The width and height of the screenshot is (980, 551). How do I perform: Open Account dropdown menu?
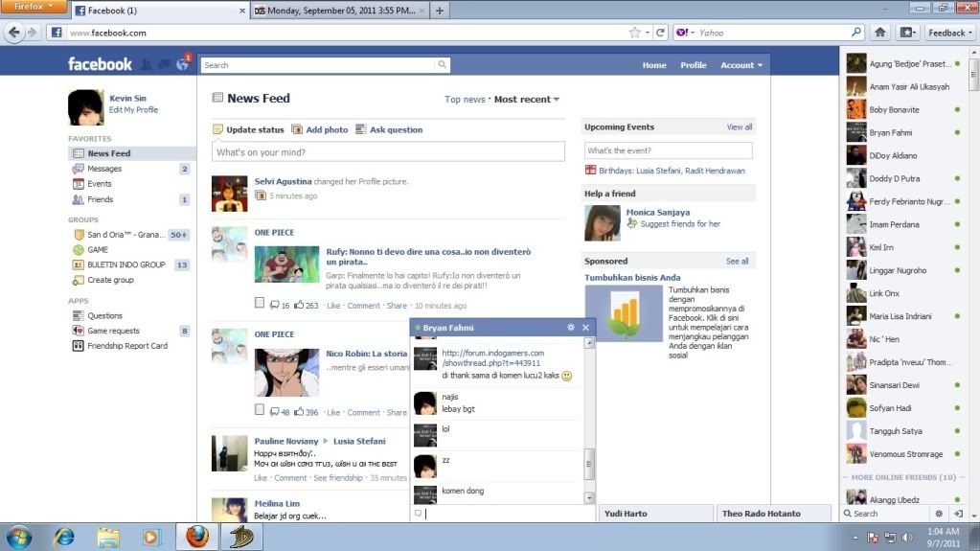741,65
